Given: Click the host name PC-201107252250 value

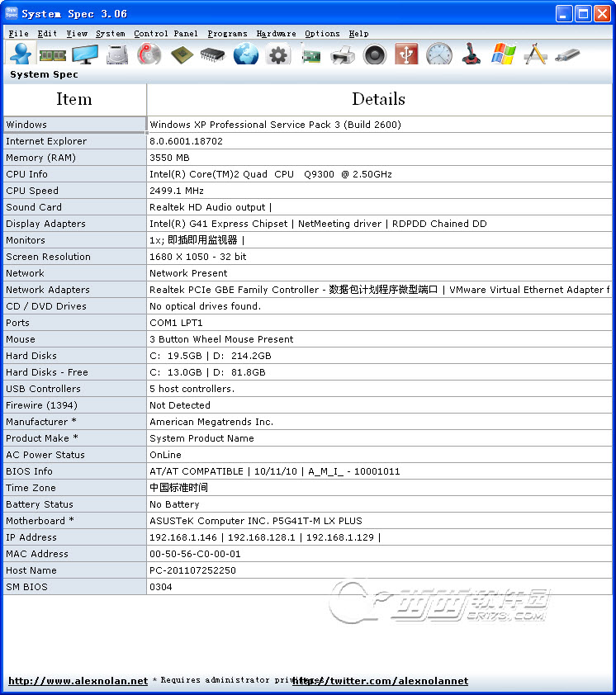Looking at the screenshot, I should click(x=192, y=570).
